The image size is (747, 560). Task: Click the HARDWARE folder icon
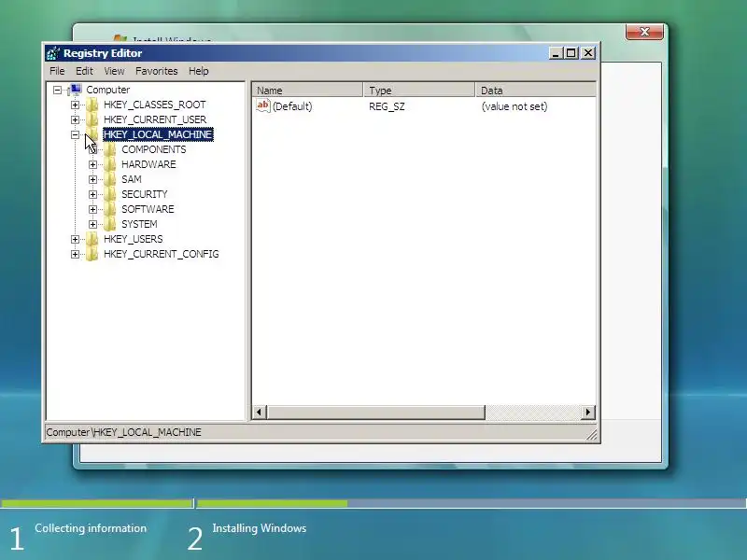(x=109, y=164)
